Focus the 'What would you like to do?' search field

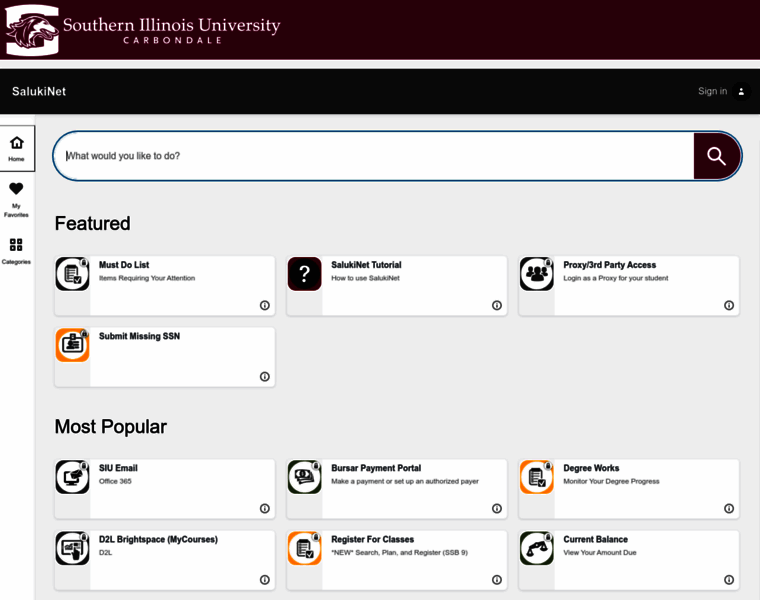pos(373,156)
